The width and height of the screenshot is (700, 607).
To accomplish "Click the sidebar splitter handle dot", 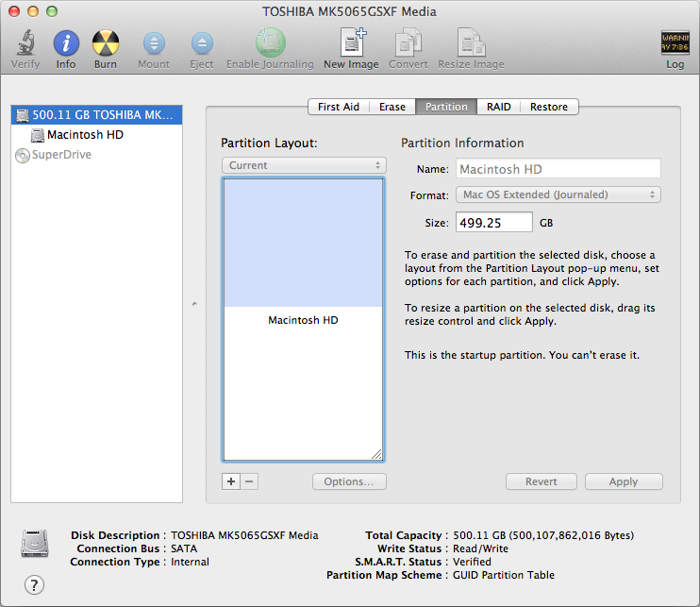I will pos(194,304).
